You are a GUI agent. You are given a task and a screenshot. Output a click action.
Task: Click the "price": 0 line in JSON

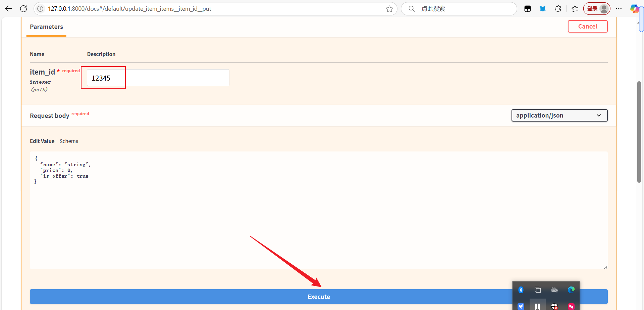point(56,170)
